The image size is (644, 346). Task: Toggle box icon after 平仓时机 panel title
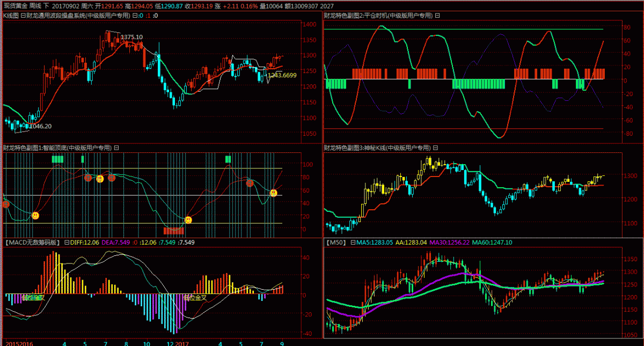point(437,16)
